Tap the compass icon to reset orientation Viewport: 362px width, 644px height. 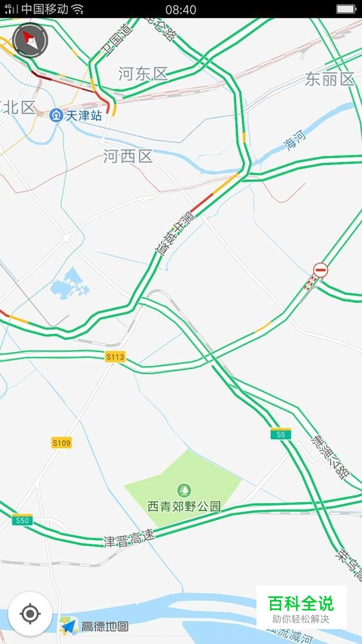[x=30, y=41]
